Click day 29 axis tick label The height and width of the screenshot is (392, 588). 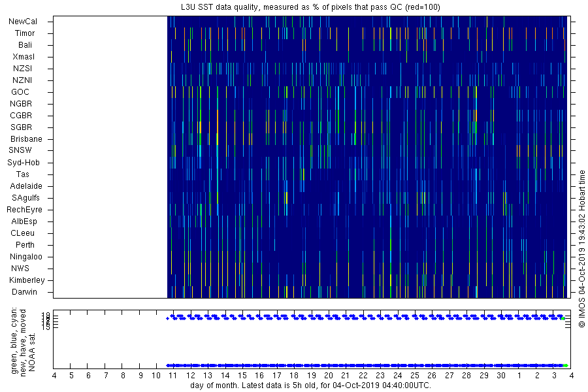[x=484, y=376]
